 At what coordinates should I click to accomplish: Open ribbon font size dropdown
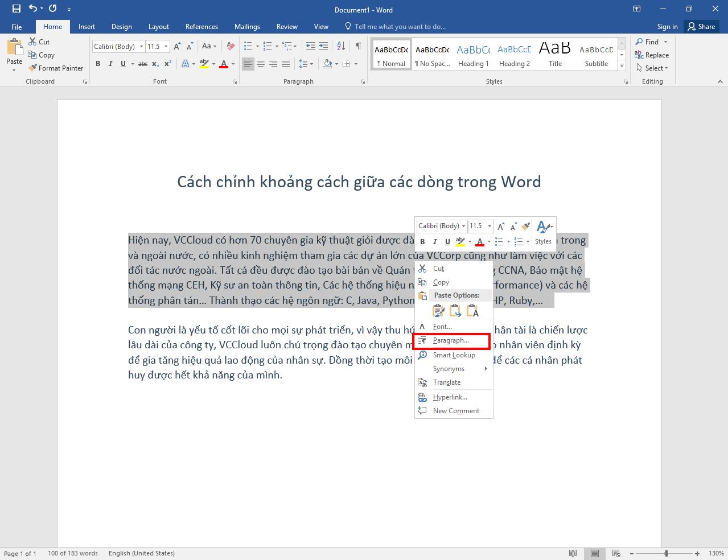tap(166, 47)
